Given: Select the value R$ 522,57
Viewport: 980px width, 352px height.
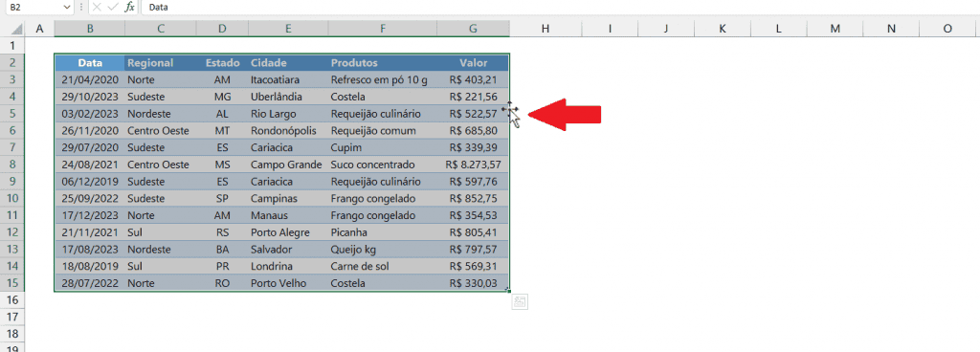Looking at the screenshot, I should [473, 114].
